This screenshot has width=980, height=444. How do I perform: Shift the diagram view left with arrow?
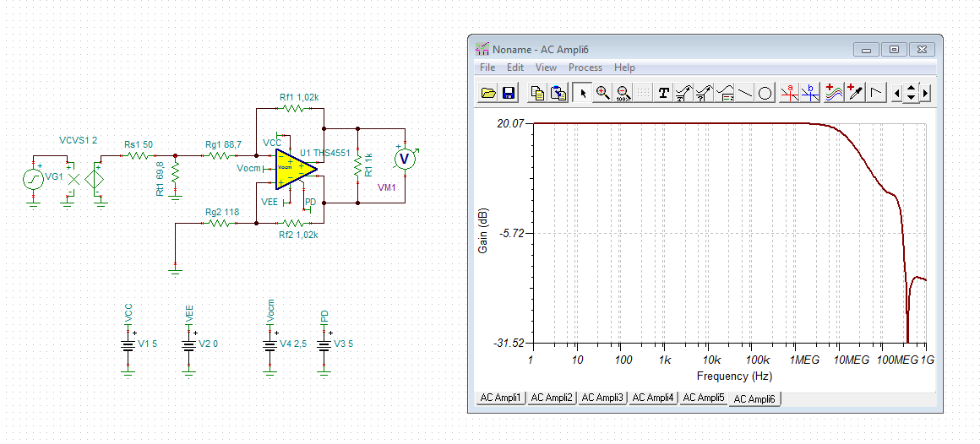(897, 94)
